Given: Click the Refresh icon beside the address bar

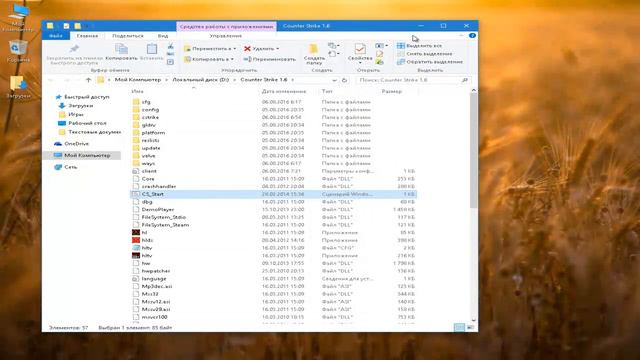Looking at the screenshot, I should (344, 80).
